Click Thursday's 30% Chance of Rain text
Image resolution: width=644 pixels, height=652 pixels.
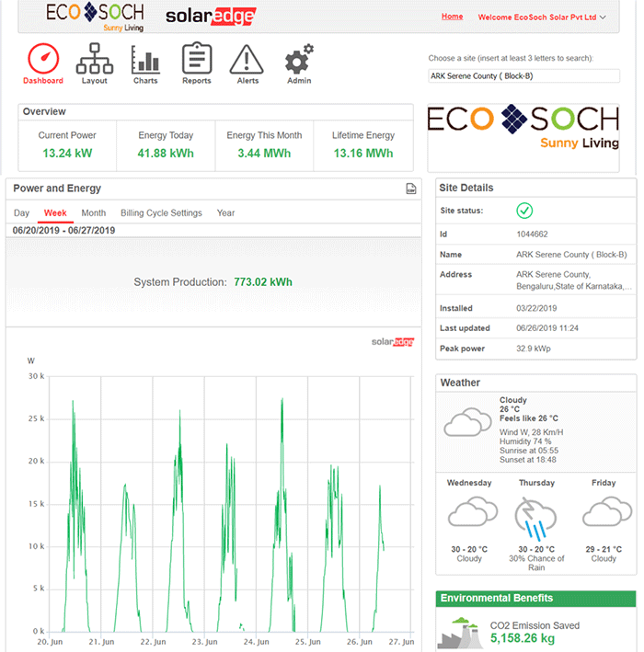pyautogui.click(x=536, y=563)
